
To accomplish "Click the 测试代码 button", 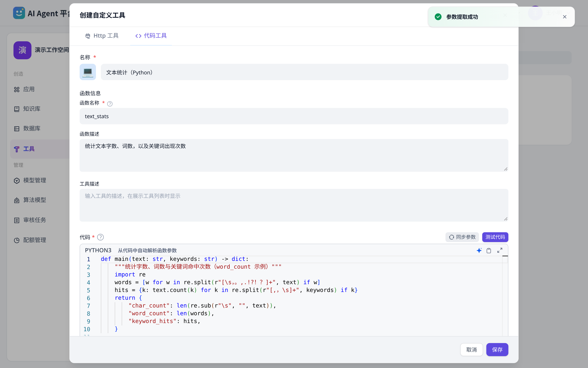I will pos(495,237).
